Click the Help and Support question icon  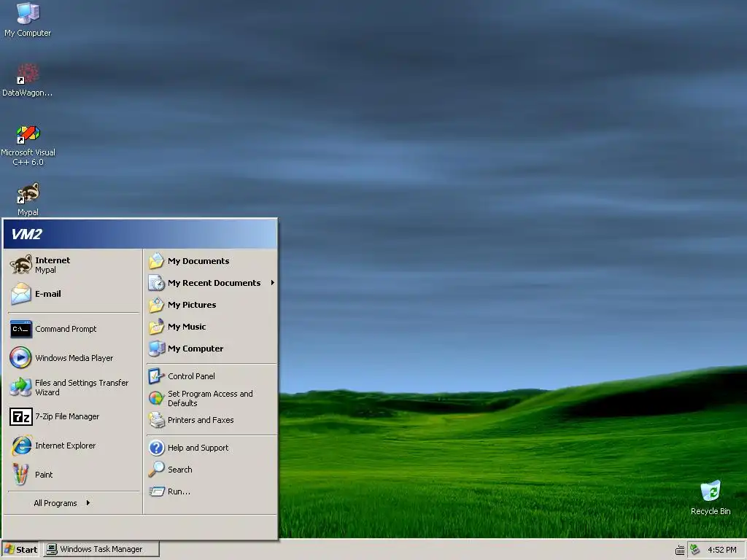tap(156, 448)
